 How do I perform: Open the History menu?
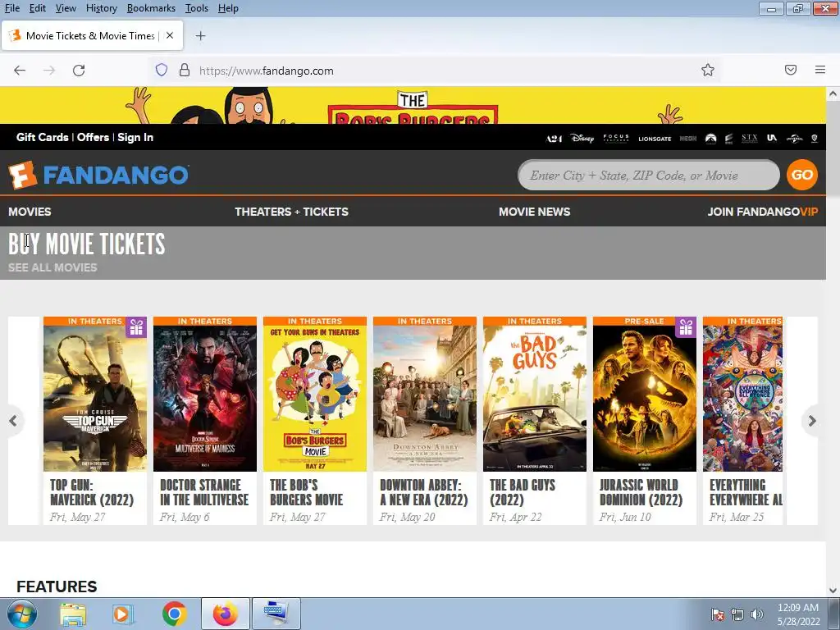(101, 8)
